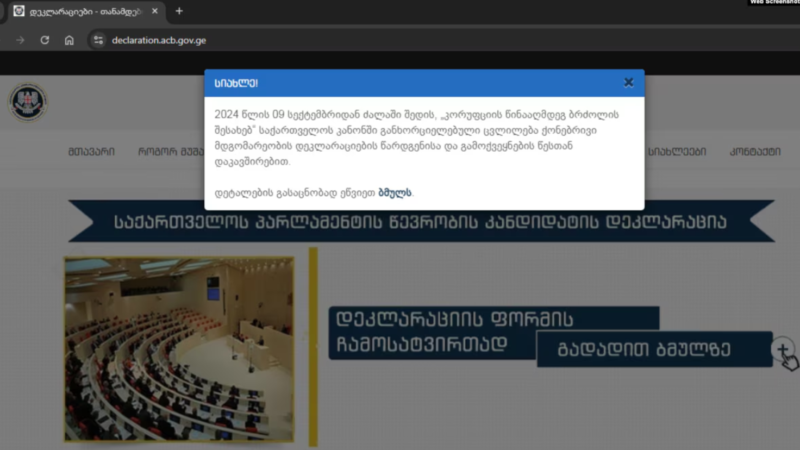800x450 pixels.
Task: Click the browser forward arrow
Action: 20,40
